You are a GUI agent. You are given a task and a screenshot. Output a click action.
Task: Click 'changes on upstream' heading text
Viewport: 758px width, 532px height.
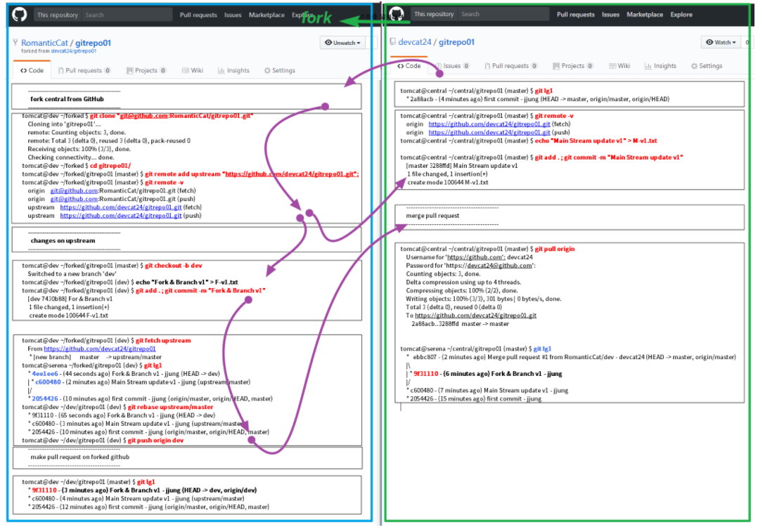[63, 240]
